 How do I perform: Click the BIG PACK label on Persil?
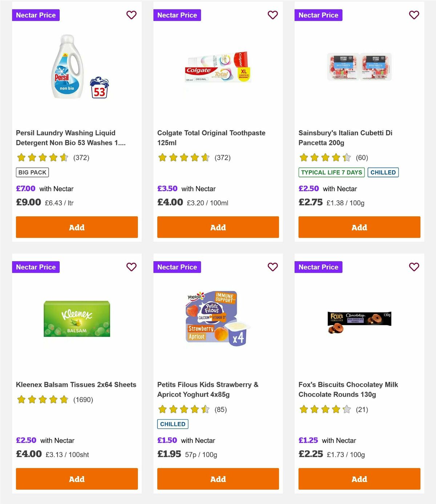(x=32, y=172)
